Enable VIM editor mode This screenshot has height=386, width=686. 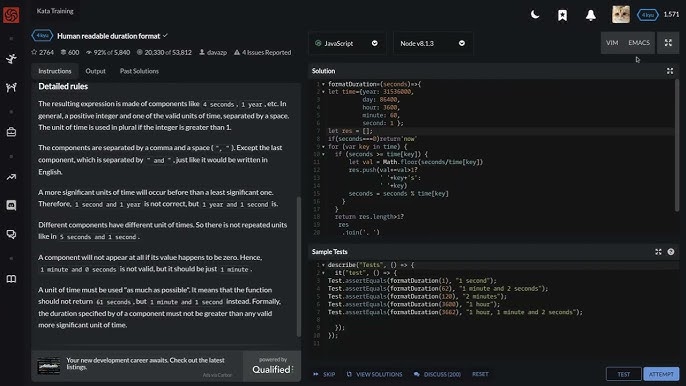(612, 42)
